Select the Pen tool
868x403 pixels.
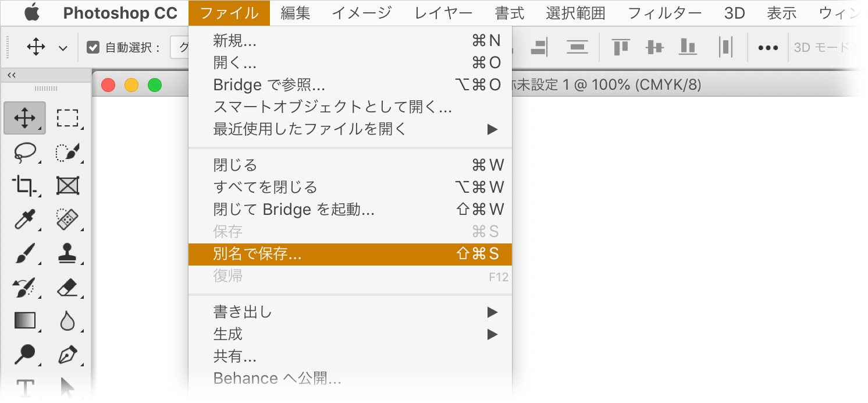point(67,353)
